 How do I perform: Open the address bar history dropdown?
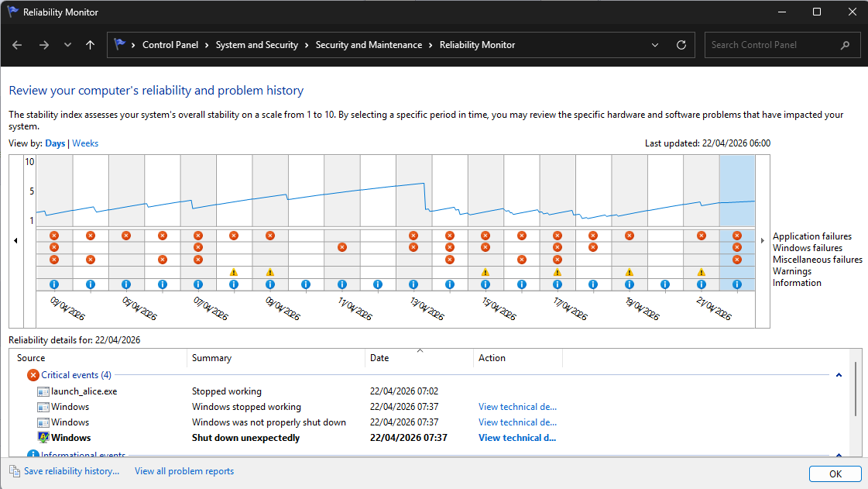(x=655, y=45)
